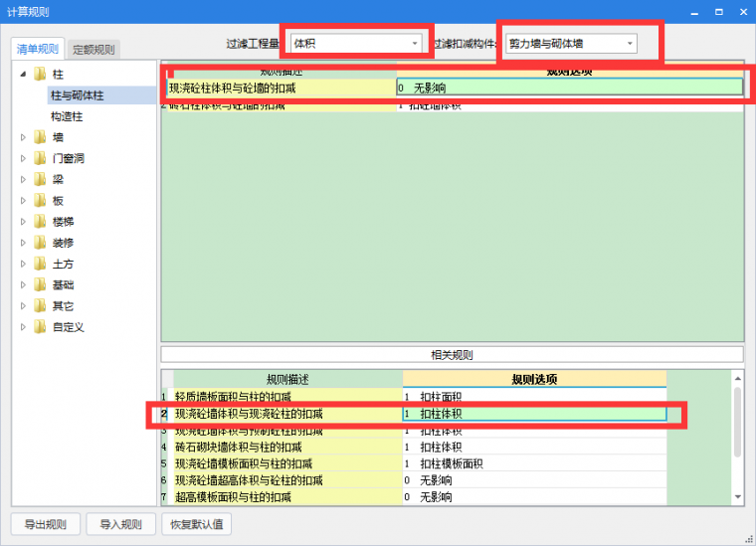The image size is (756, 546).
Task: Click the 无影响 option cell in top rule
Action: [x=569, y=88]
